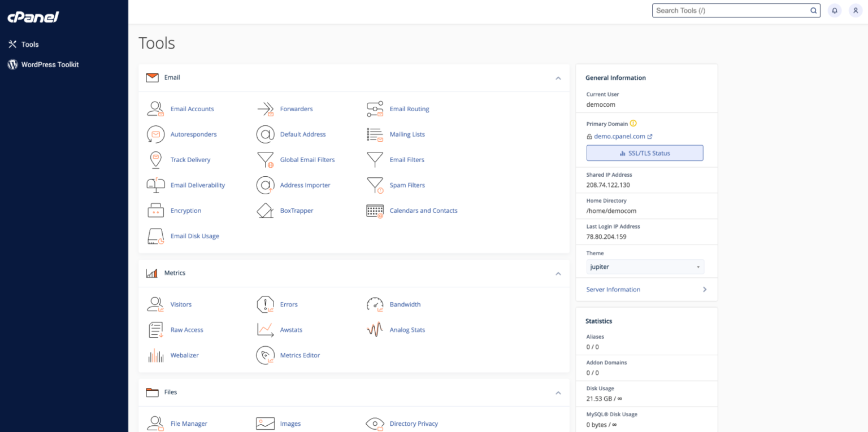Open the Calendars and Contacts icon
Viewport: 868px width, 432px height.
pyautogui.click(x=374, y=210)
